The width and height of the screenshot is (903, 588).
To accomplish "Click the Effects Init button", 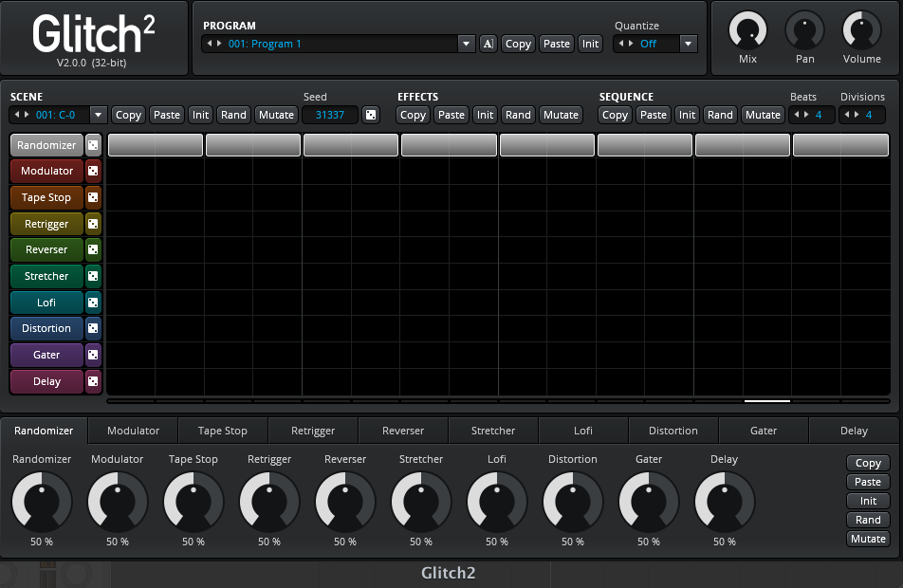I will click(485, 115).
